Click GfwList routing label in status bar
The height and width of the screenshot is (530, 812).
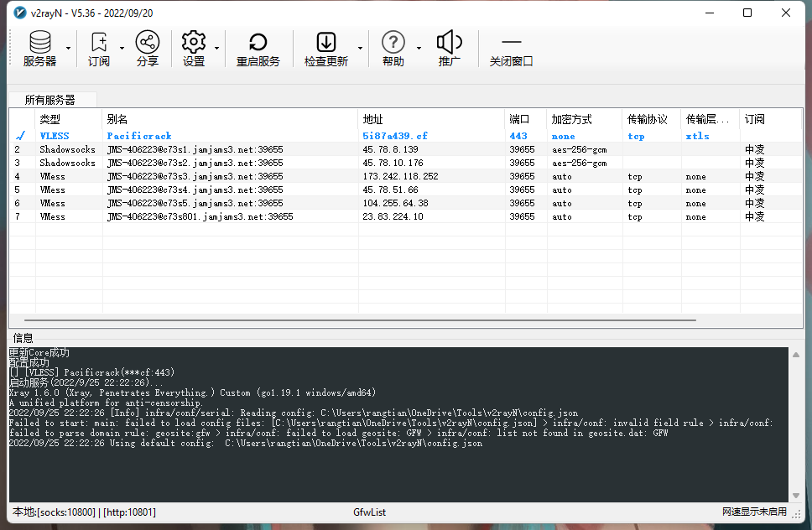click(x=370, y=512)
